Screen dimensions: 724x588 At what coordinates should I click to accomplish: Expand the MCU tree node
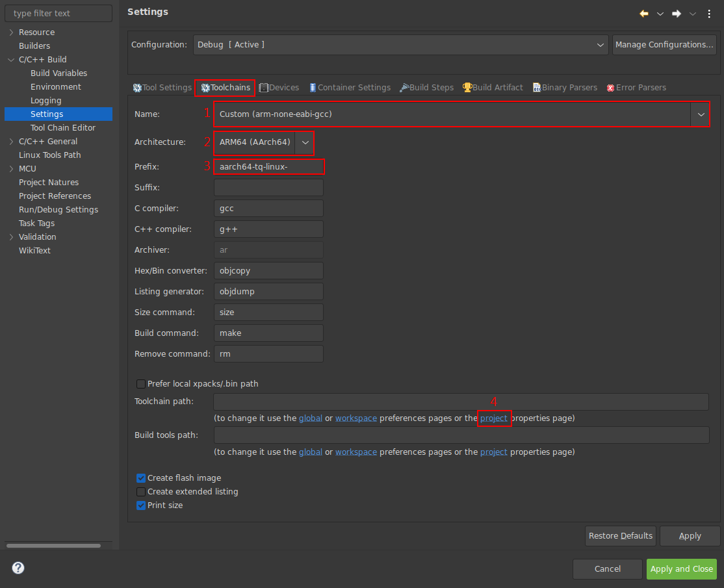[x=12, y=169]
